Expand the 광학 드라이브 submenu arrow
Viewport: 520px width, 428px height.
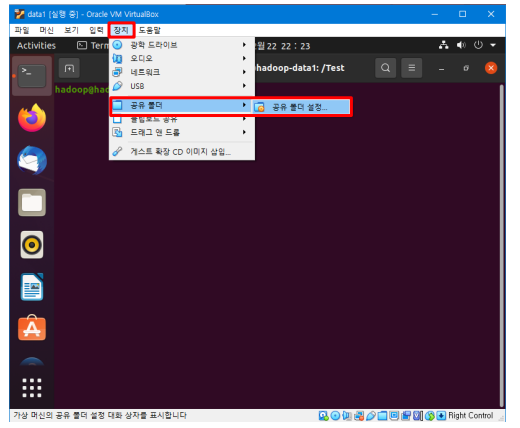tap(244, 45)
